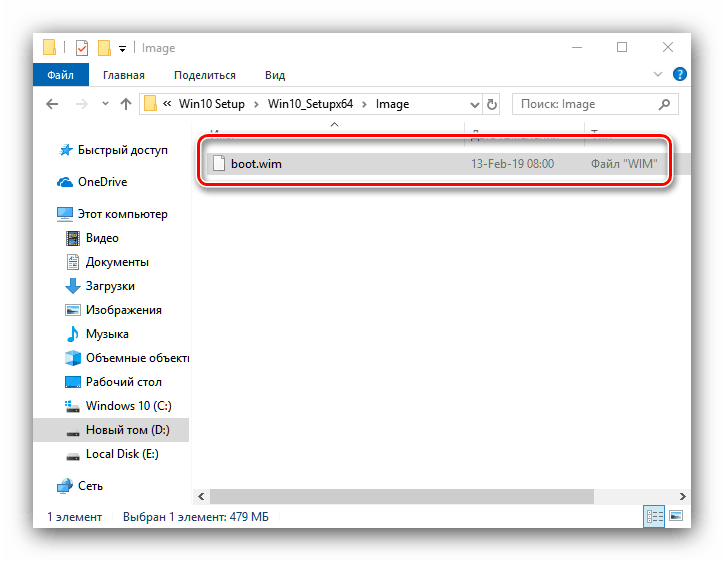The height and width of the screenshot is (561, 724).
Task: Select the boot.wim file name
Action: (x=256, y=164)
